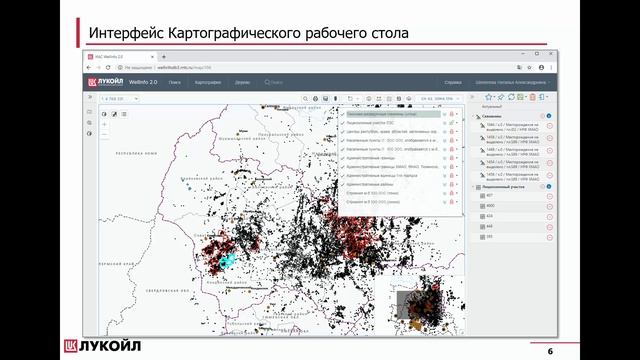The image size is (640, 360).
Task: Toggle eye icon of Административные районы layer
Action: coord(445,184)
